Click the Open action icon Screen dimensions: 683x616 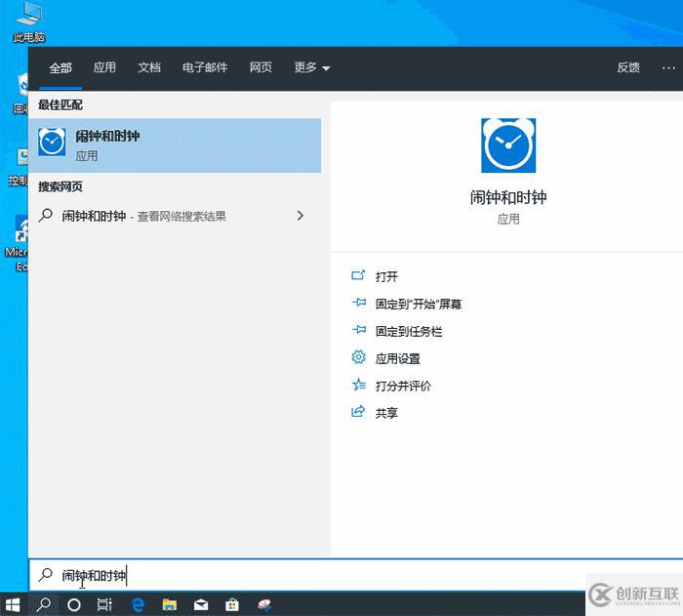[358, 275]
